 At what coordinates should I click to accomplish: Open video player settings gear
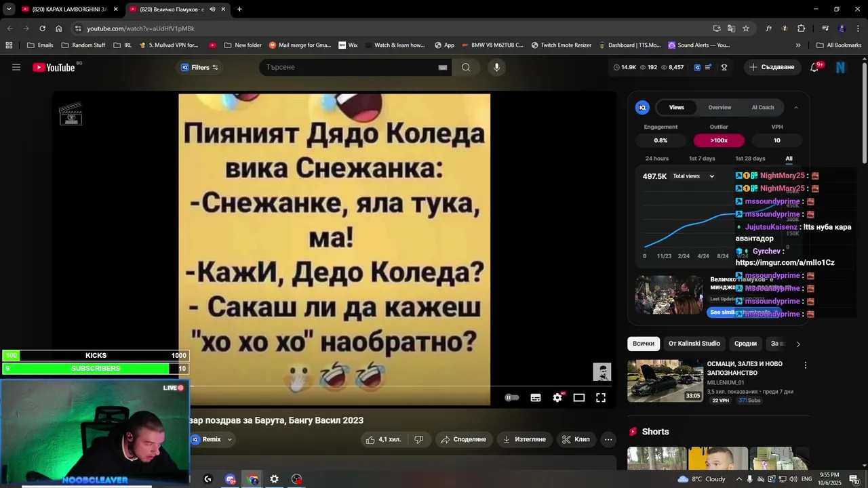click(557, 398)
